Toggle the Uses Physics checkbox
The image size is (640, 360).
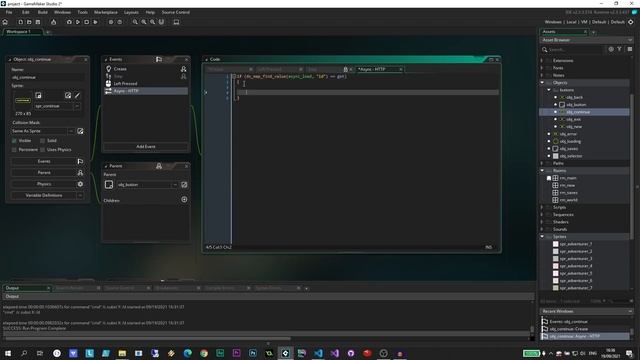tap(42, 150)
